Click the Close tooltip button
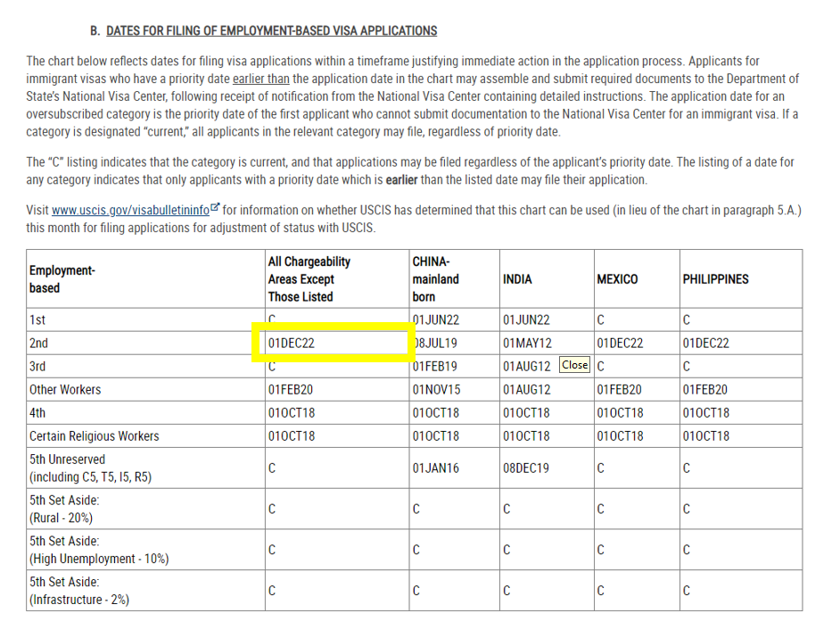 [574, 365]
